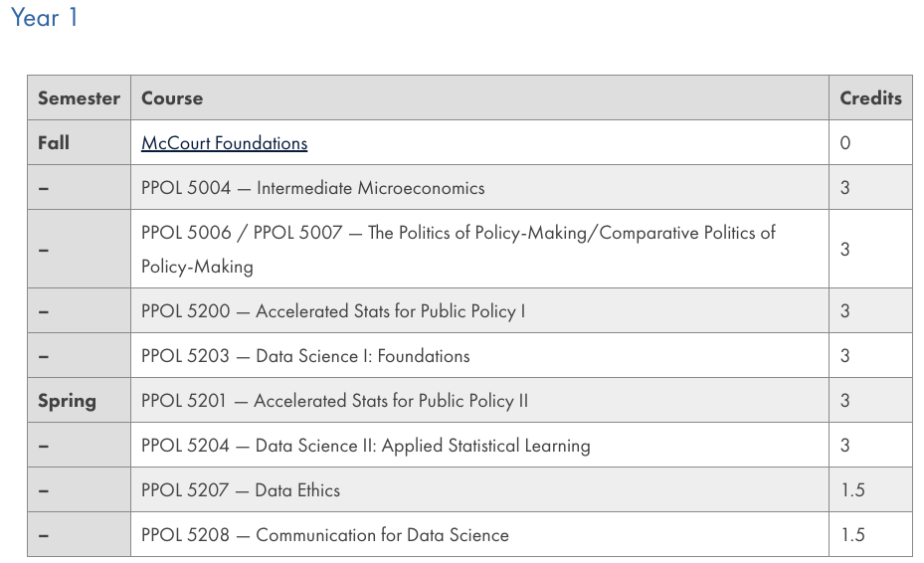
Task: Click the Spring semester cell
Action: (x=79, y=400)
